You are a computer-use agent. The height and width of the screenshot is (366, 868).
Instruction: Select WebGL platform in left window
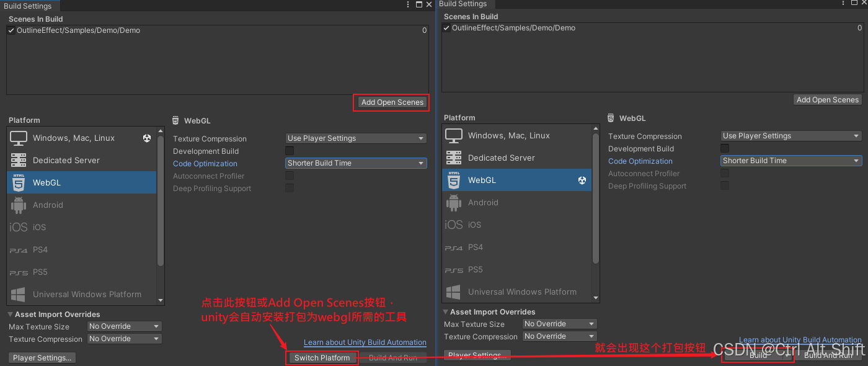[82, 183]
